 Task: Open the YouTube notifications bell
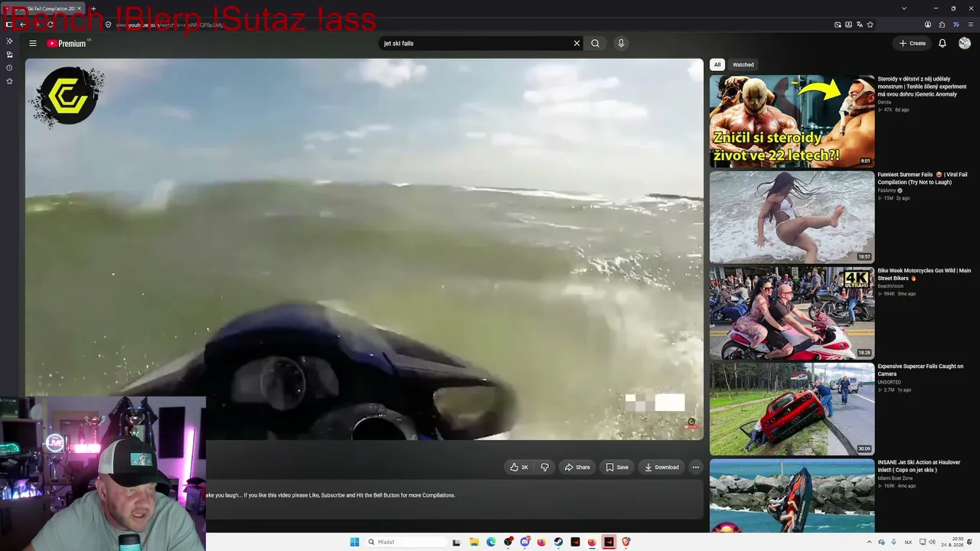click(x=942, y=44)
